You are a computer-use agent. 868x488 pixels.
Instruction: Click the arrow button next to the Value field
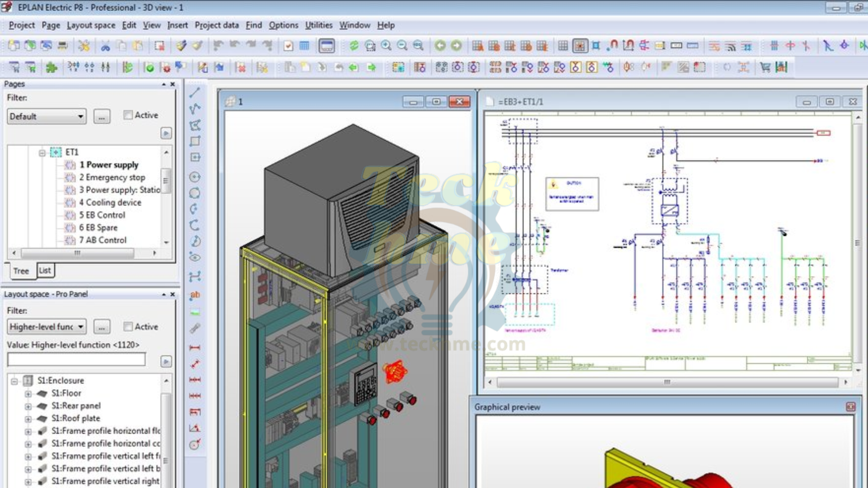(167, 361)
